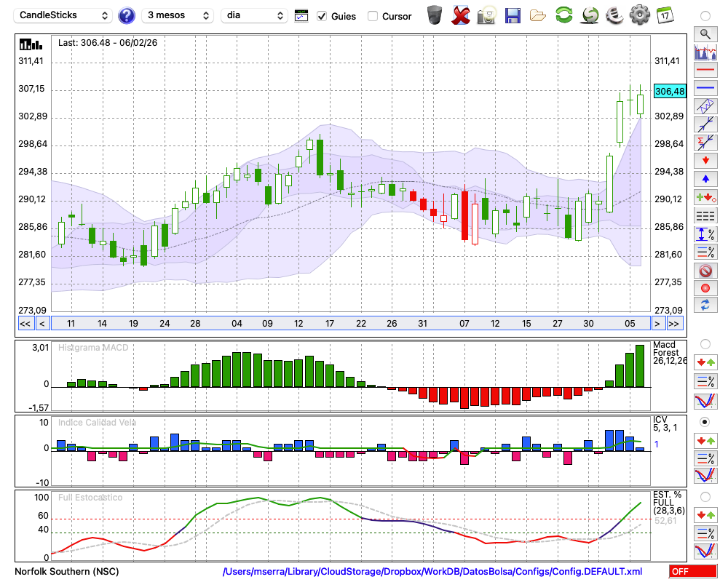
Task: Click the calendar icon in top toolbar
Action: [664, 15]
